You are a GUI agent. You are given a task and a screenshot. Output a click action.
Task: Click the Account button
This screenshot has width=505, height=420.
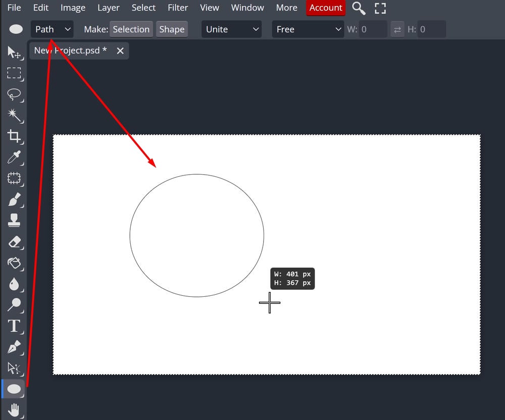pos(326,8)
